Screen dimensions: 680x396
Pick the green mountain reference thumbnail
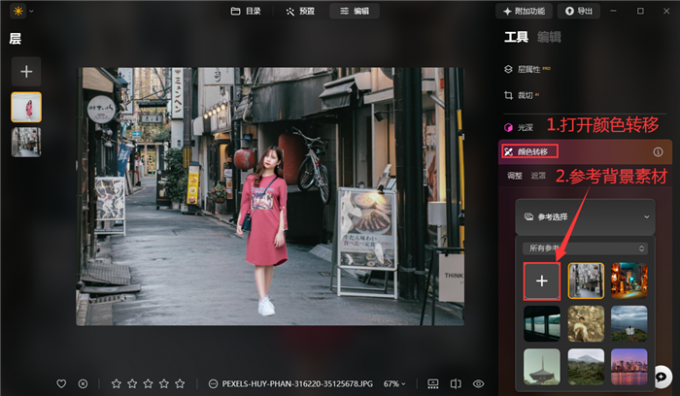point(586,367)
